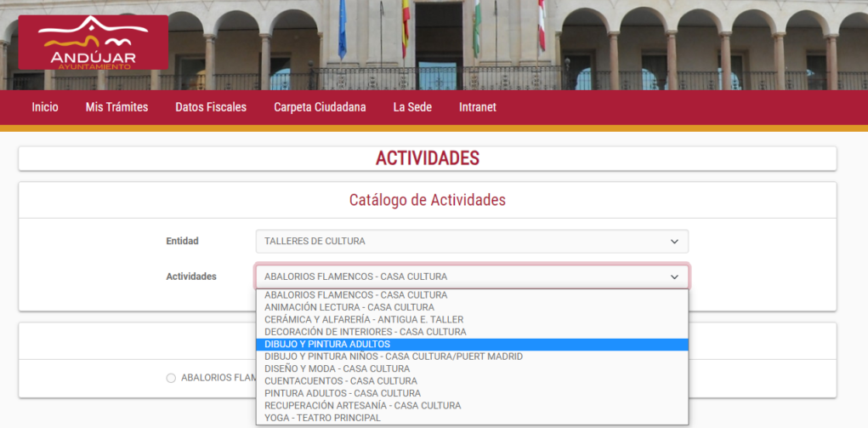Toggle the ABALORIOS FLAMENCOS radio button
Screen dimensions: 868x428
click(x=171, y=378)
